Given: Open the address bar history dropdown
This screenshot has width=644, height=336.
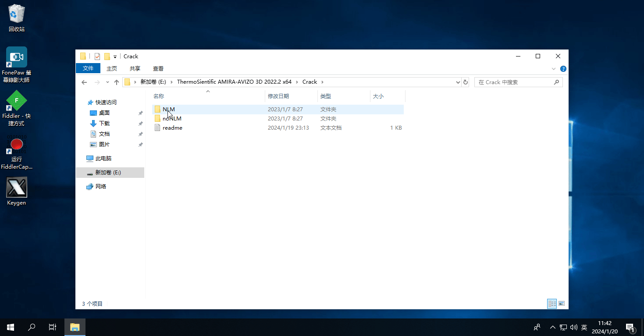Looking at the screenshot, I should point(458,82).
